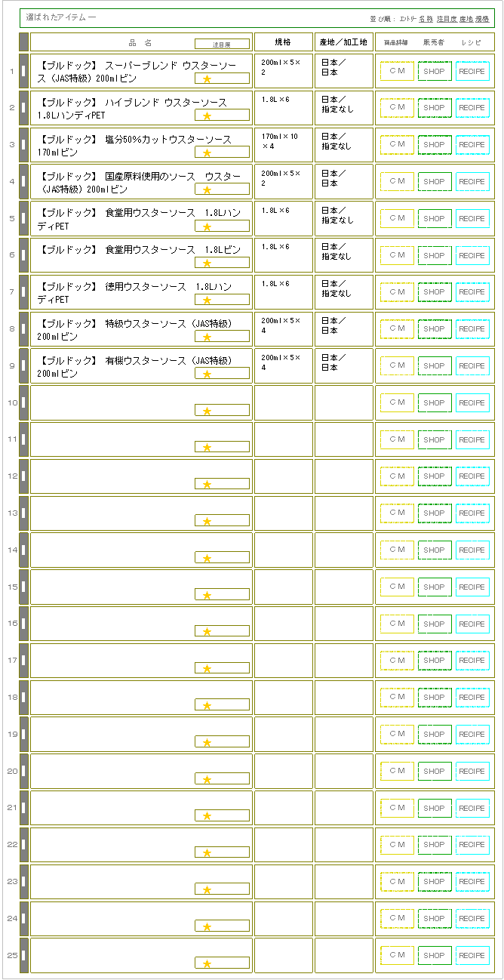This screenshot has width=504, height=980.
Task: Click SHOP button in row 11
Action: click(x=435, y=440)
